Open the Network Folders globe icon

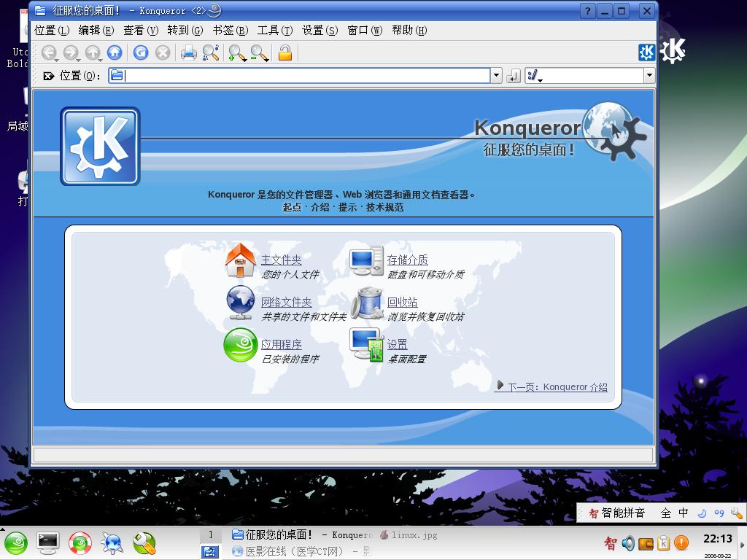click(241, 303)
